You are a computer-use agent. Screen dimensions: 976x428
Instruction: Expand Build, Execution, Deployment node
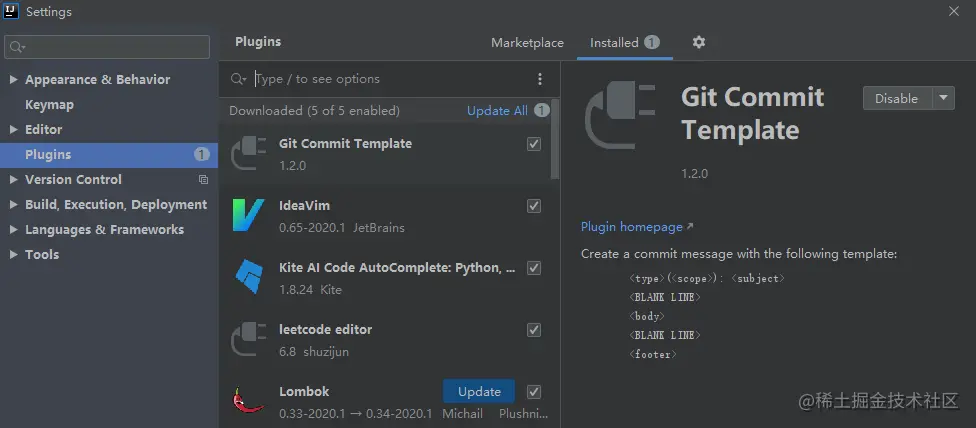(14, 205)
